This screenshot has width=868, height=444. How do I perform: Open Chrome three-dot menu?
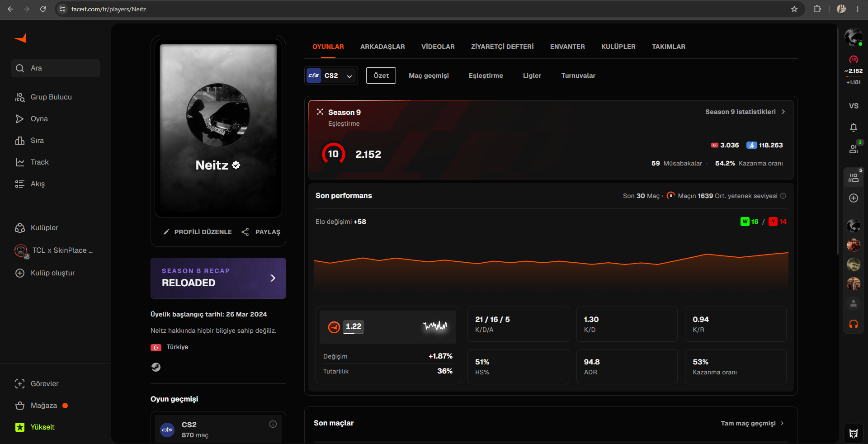pos(858,9)
